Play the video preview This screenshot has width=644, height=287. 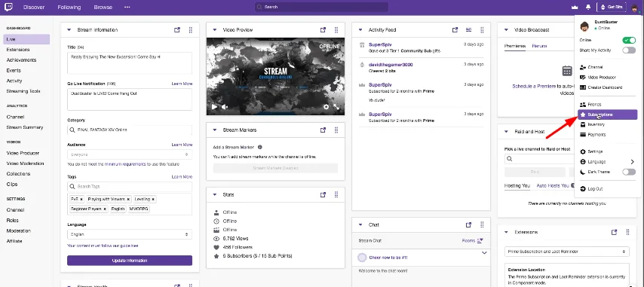[214, 107]
